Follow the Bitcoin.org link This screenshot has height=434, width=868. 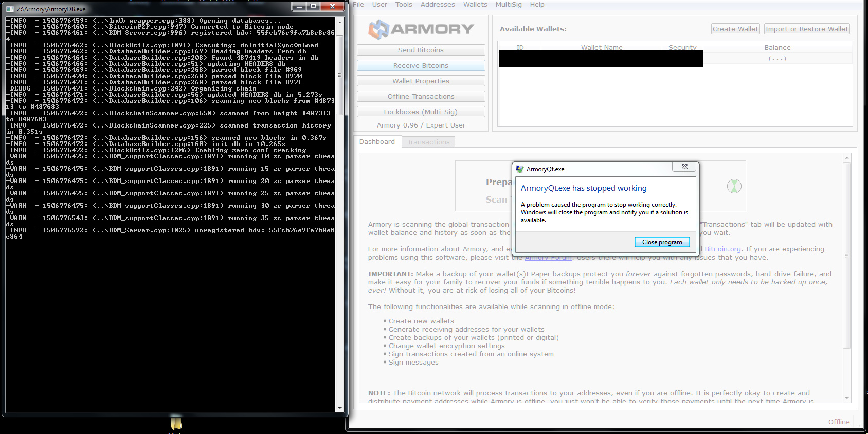pyautogui.click(x=722, y=249)
